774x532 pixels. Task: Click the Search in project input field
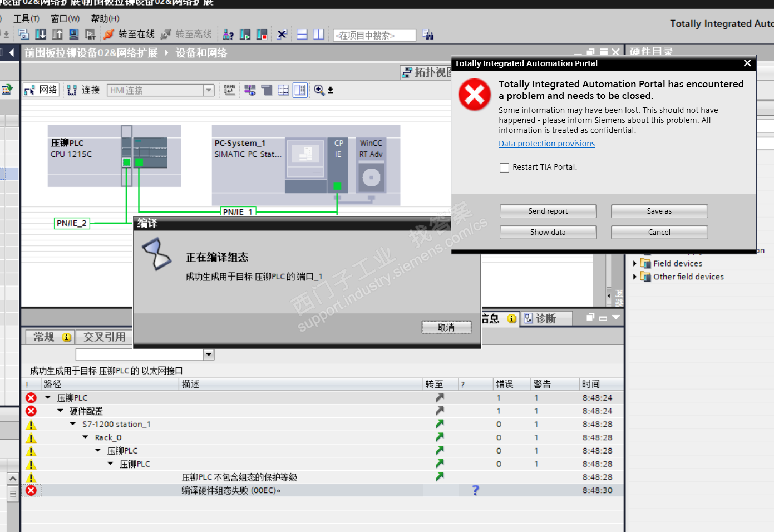coord(374,35)
